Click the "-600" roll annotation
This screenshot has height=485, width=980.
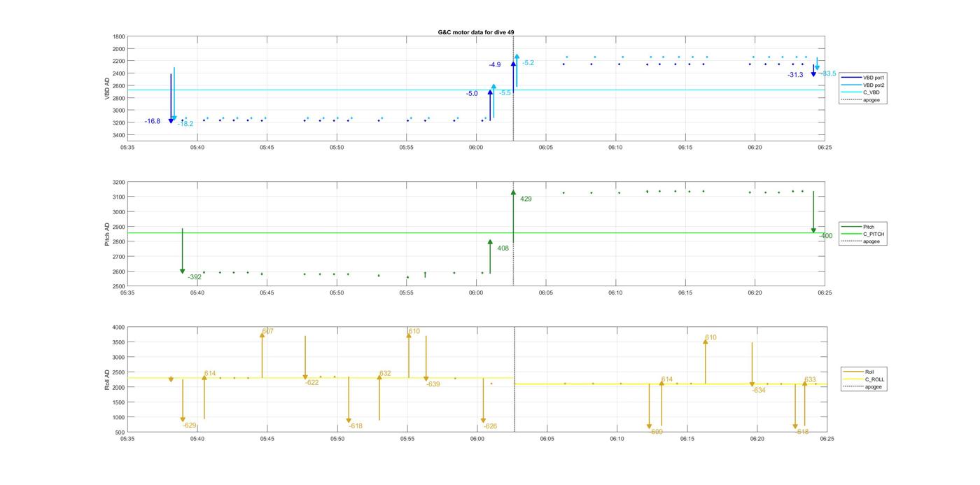tap(656, 432)
